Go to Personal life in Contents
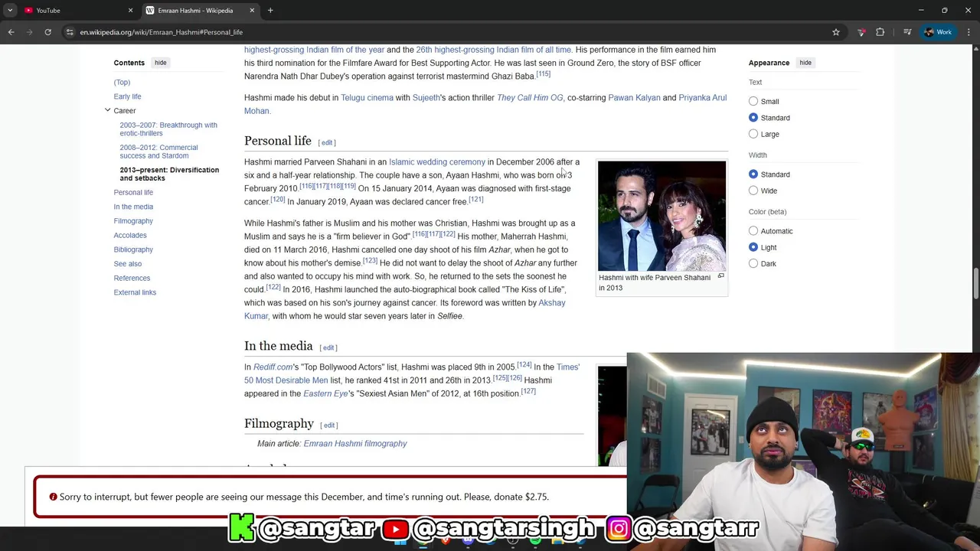The width and height of the screenshot is (980, 551). click(133, 192)
